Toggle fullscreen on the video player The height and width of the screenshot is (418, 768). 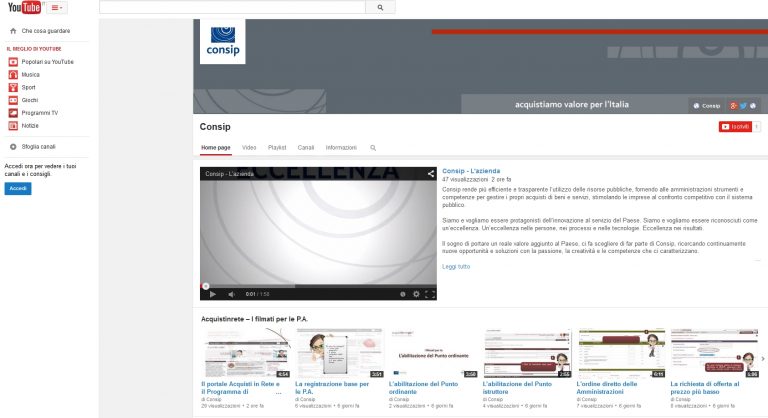(430, 294)
